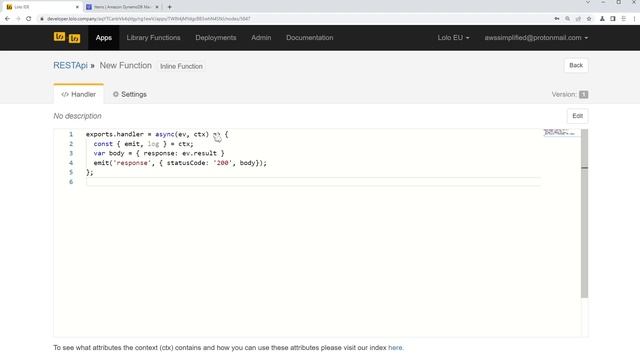This screenshot has height=360, width=640.
Task: Go back with browser back arrow
Action: pyautogui.click(x=7, y=19)
